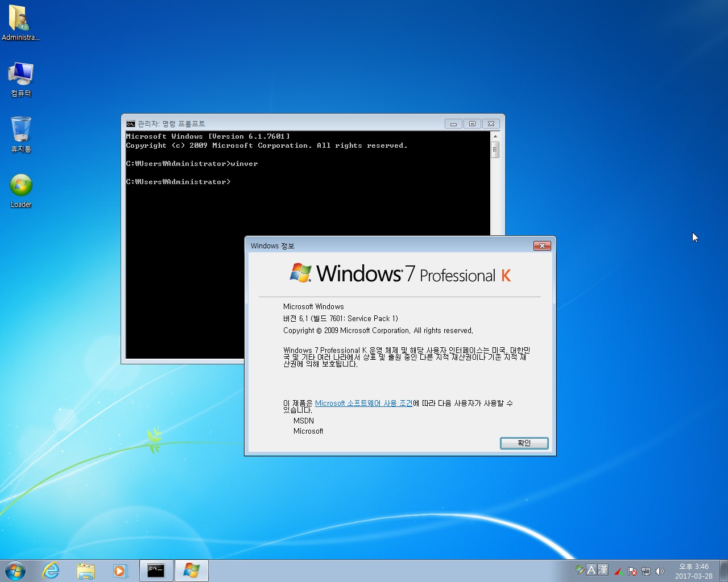The image size is (728, 582).
Task: Select the Loader desktop icon
Action: pyautogui.click(x=20, y=191)
